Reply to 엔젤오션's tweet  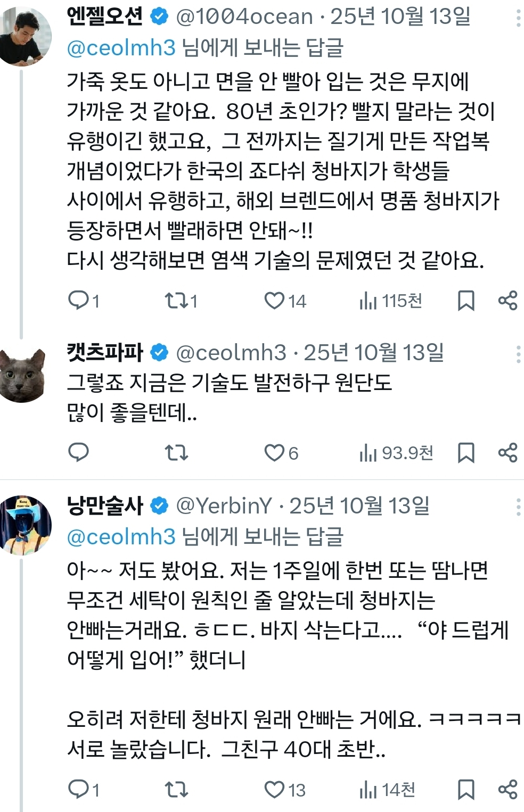pos(79,301)
